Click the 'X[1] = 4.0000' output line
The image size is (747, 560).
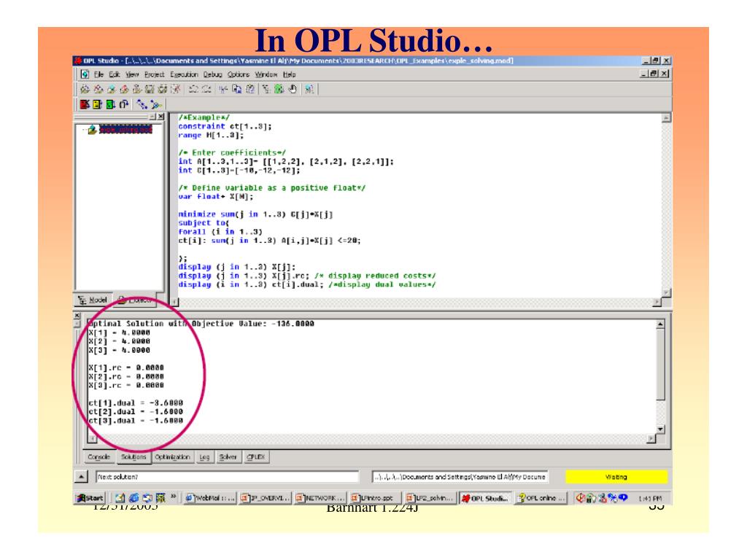(119, 332)
